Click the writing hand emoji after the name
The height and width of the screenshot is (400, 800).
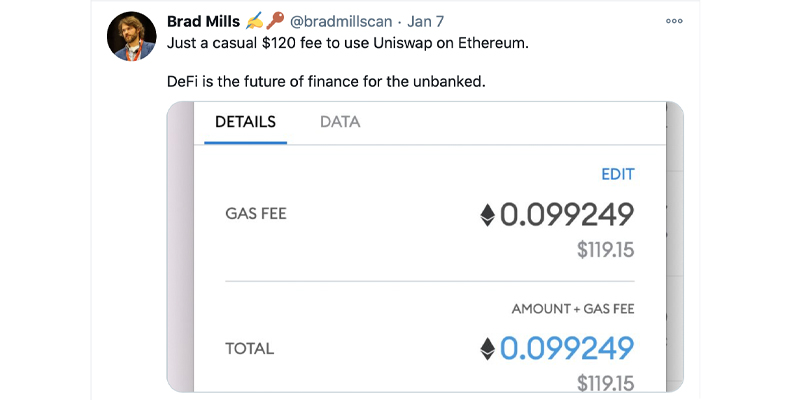click(x=254, y=22)
